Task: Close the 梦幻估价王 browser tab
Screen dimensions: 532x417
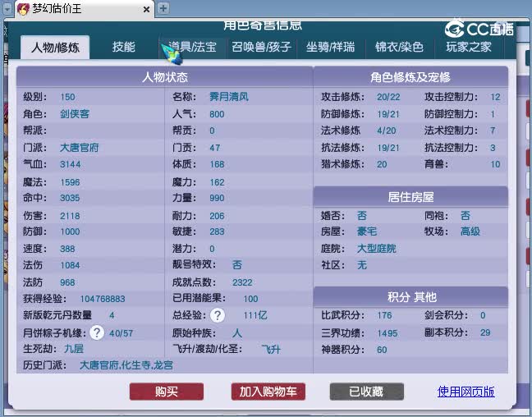Action: (146, 10)
